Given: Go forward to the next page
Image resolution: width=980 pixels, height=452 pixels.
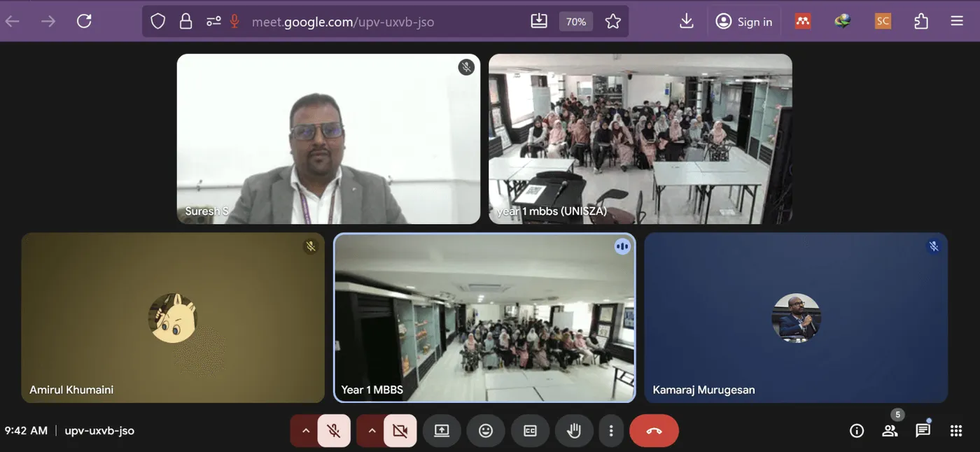Looking at the screenshot, I should click(x=48, y=22).
